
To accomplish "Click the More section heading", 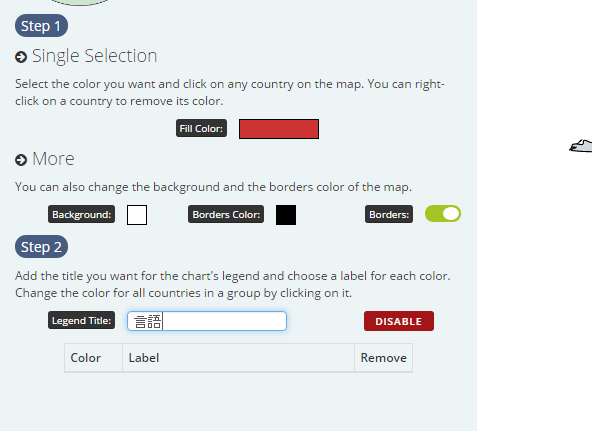I will tap(53, 159).
